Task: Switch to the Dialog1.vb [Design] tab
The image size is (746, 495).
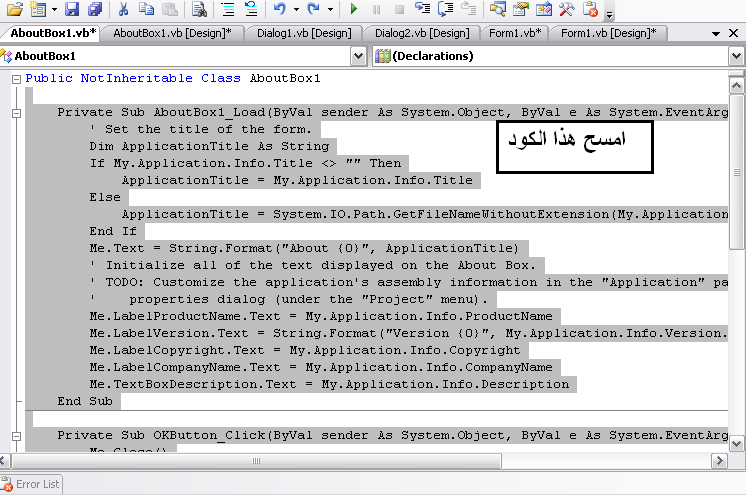Action: [304, 33]
